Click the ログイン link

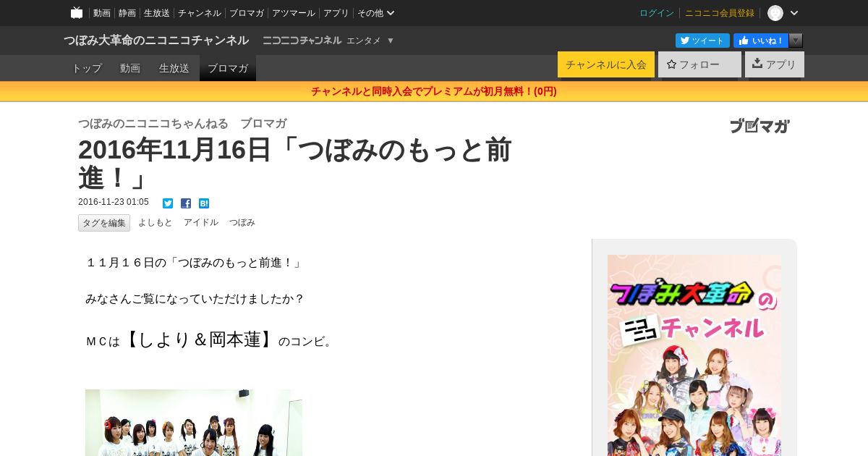(x=657, y=13)
